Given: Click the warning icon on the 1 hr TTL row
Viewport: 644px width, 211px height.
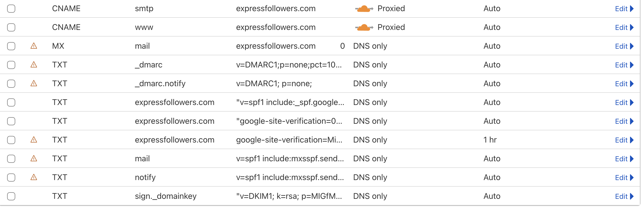Looking at the screenshot, I should [x=34, y=140].
